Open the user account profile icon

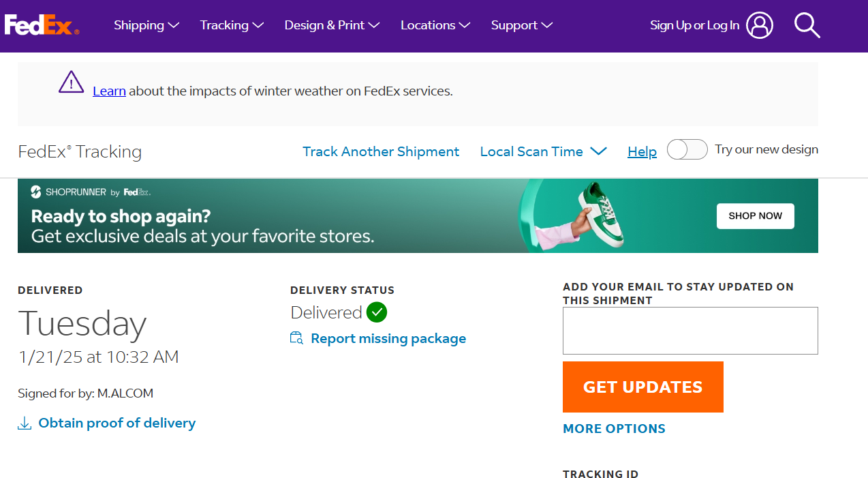click(760, 25)
